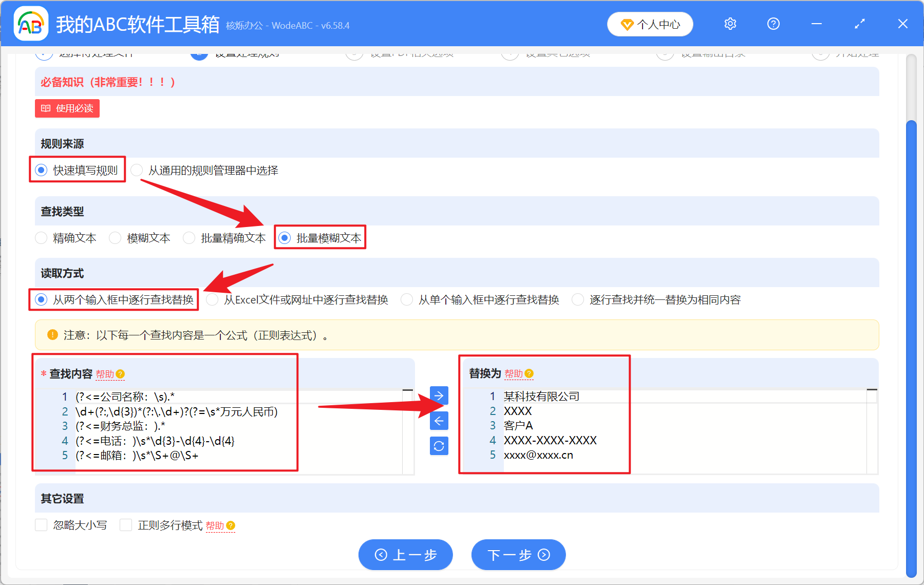Click the settings gear icon in the title bar
The width and height of the screenshot is (924, 585).
(730, 24)
